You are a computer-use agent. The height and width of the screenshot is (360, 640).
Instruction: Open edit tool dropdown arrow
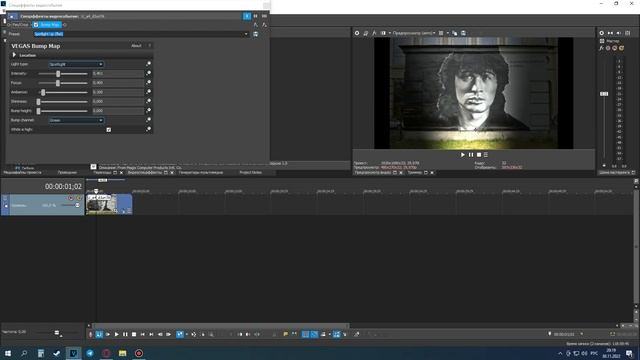187,334
